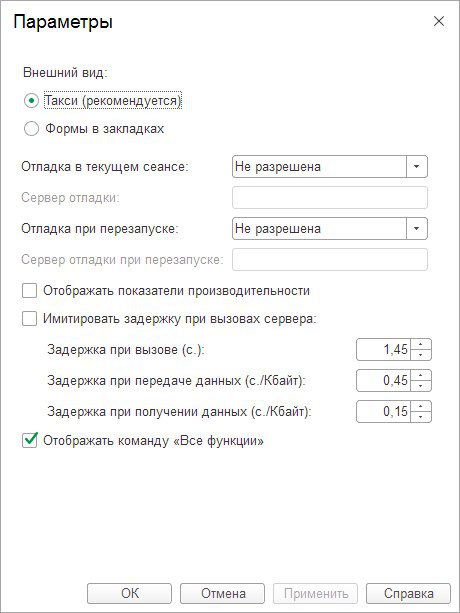Click the 1,45 delay value field
Image resolution: width=460 pixels, height=613 pixels.
(383, 350)
